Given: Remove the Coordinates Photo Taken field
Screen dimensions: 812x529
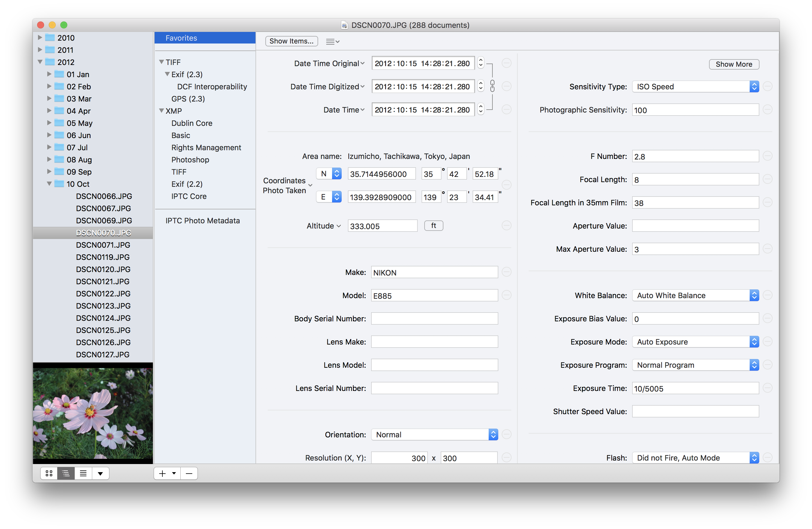Looking at the screenshot, I should [506, 185].
